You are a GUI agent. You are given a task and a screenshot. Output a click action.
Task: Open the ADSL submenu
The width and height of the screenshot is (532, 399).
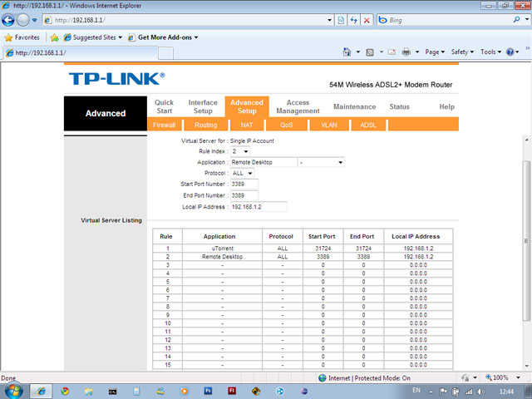368,125
